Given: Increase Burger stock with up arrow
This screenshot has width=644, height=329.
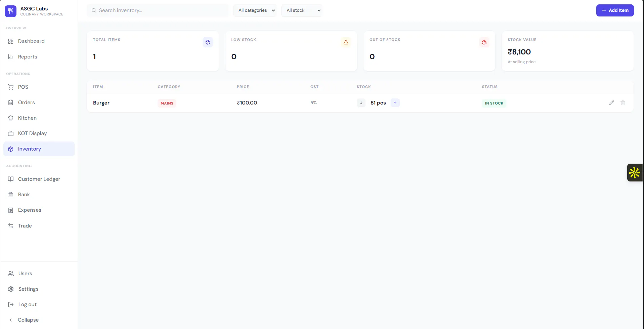Looking at the screenshot, I should pos(395,103).
